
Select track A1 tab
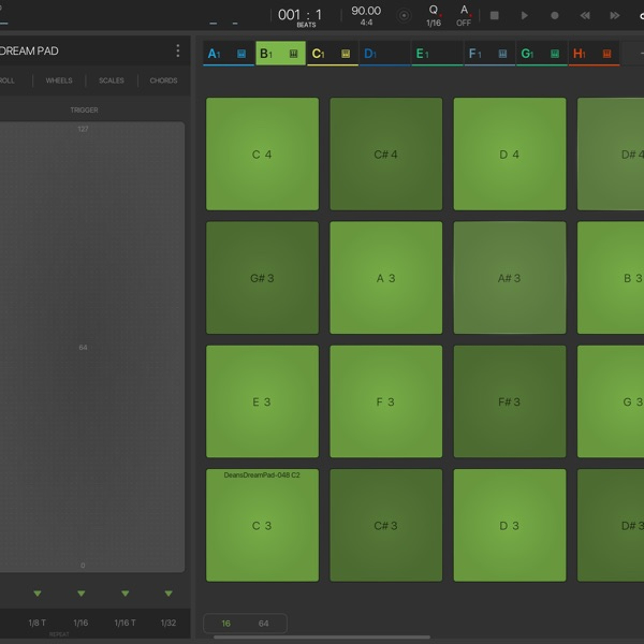click(229, 53)
